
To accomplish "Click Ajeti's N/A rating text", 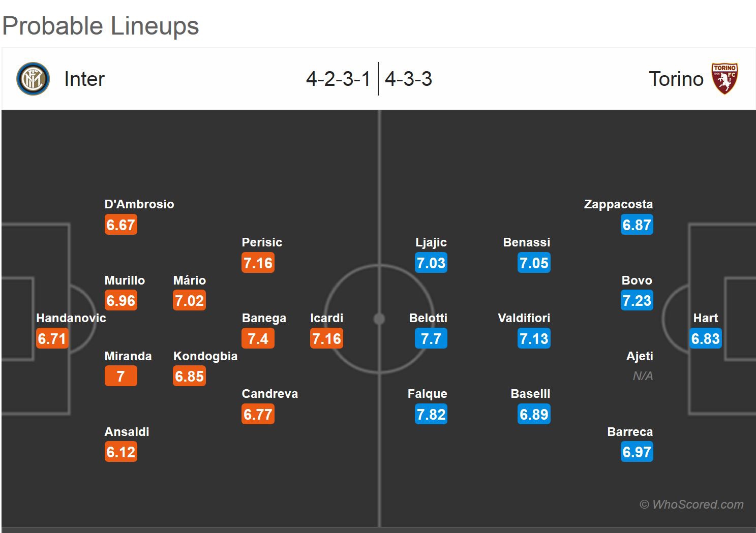I will coord(643,377).
